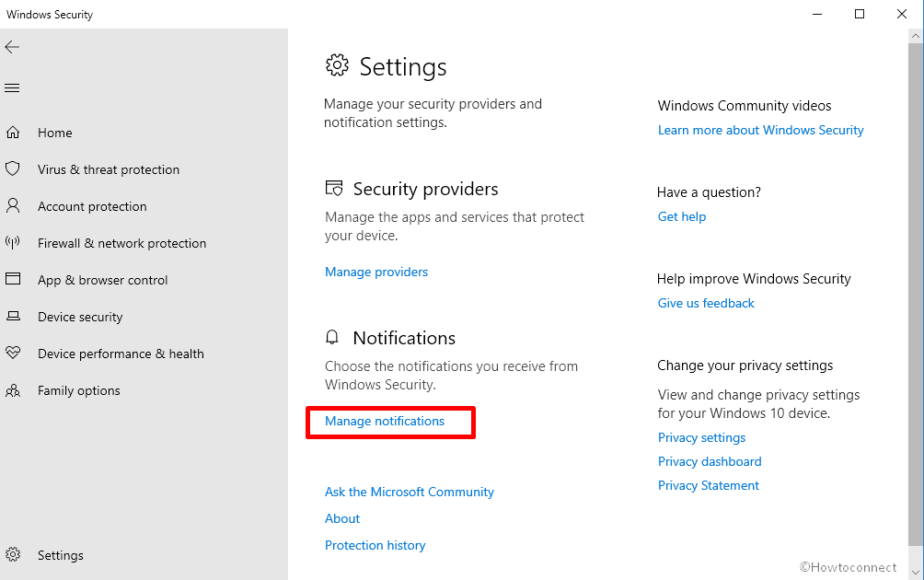Click the back arrow at top left
The image size is (924, 580).
pos(12,47)
